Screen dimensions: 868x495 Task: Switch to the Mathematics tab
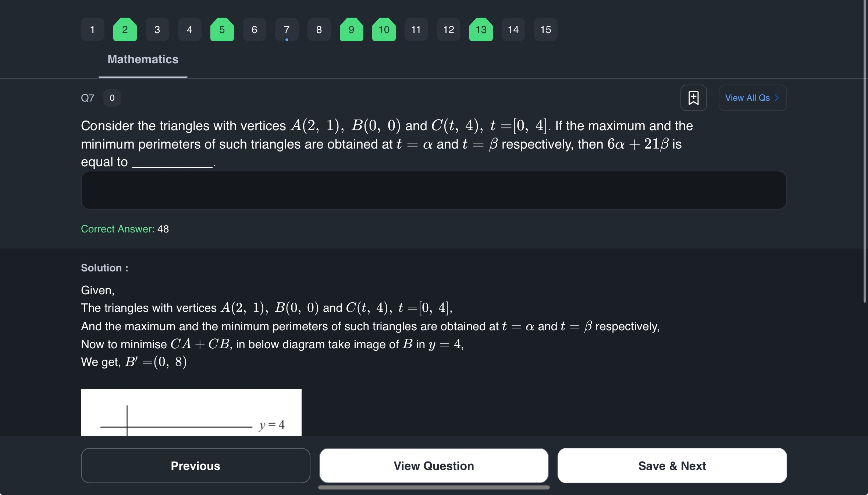(143, 60)
